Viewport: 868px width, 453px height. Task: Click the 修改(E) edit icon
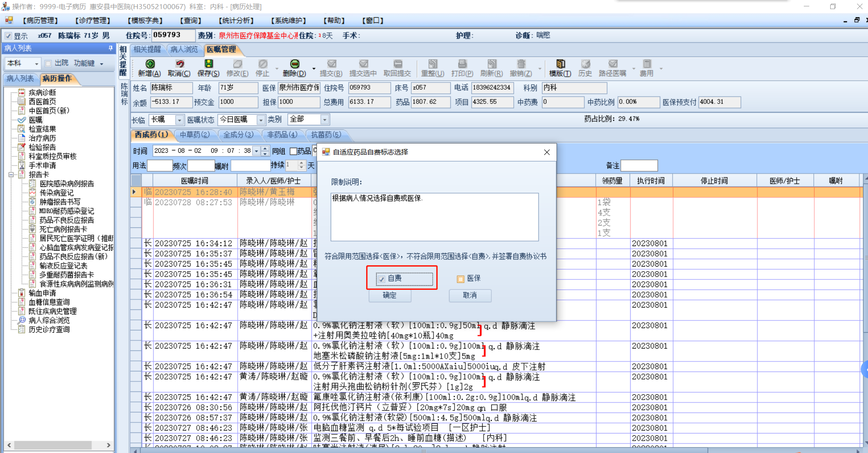pyautogui.click(x=237, y=64)
